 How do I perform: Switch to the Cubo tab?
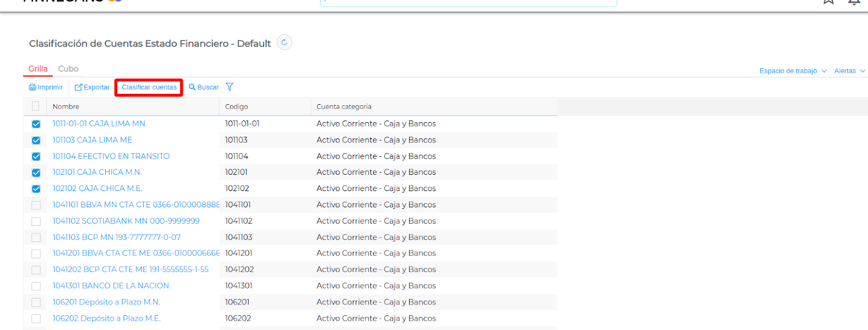pyautogui.click(x=68, y=69)
